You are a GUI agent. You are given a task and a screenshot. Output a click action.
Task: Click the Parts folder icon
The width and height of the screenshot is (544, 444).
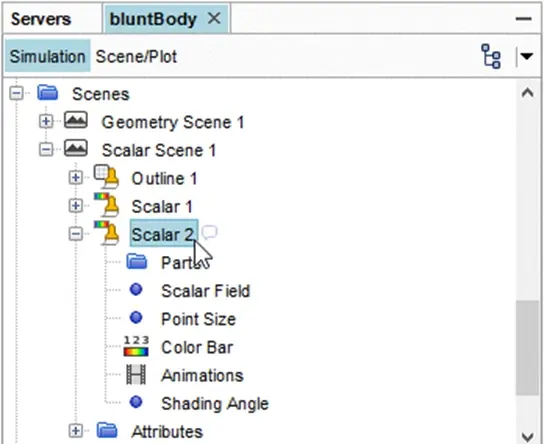pos(137,262)
